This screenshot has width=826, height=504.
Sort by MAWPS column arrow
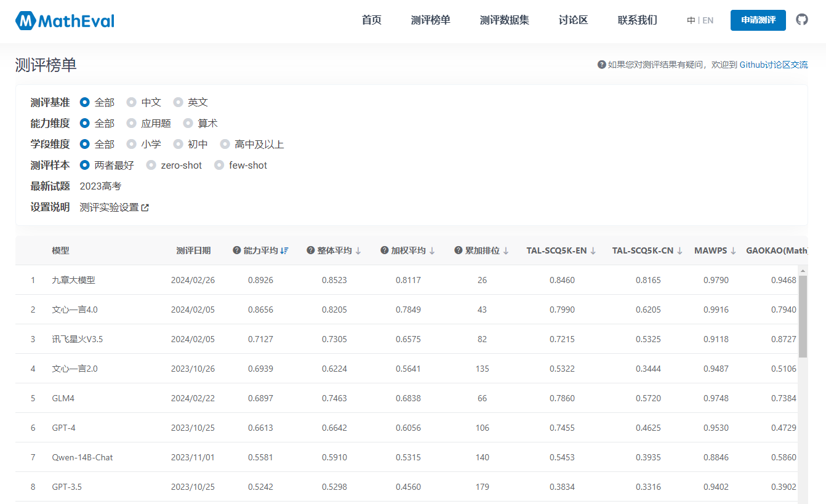point(733,250)
